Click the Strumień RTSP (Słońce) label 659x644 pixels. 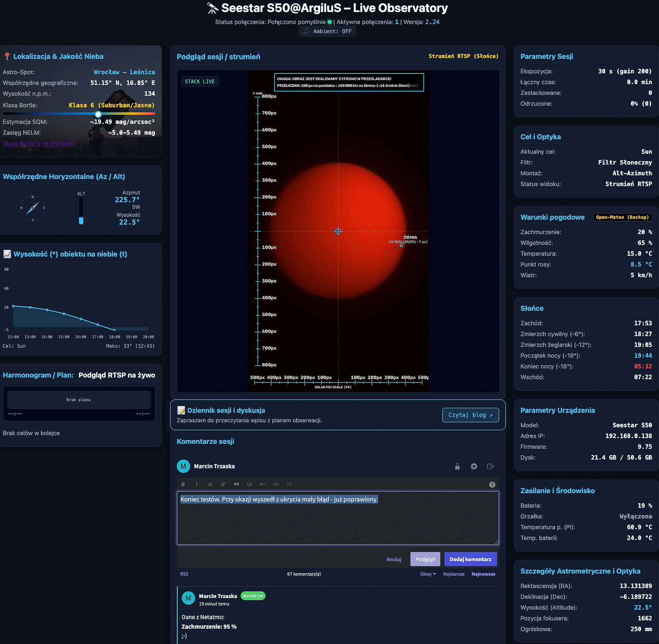coord(463,56)
